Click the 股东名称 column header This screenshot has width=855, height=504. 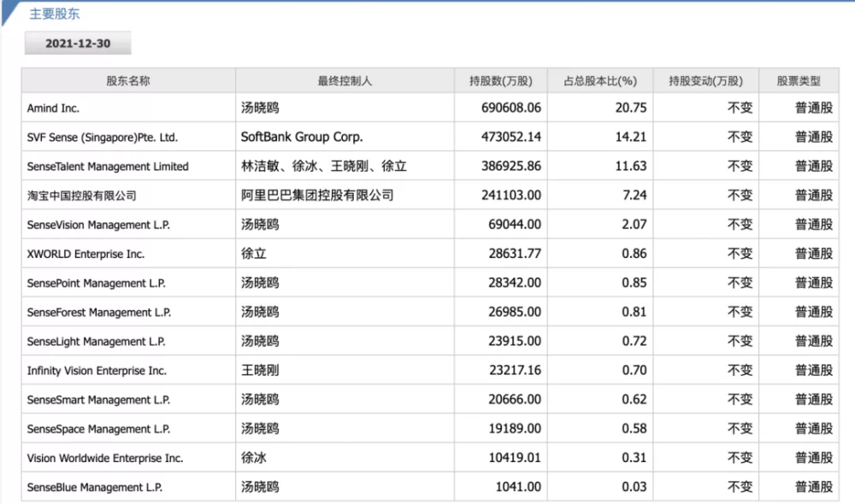(128, 80)
